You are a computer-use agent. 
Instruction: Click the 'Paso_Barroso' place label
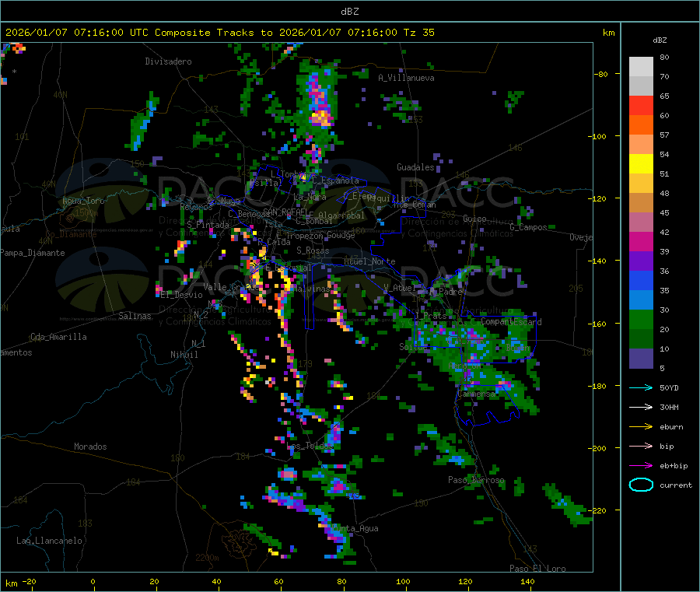click(x=476, y=480)
